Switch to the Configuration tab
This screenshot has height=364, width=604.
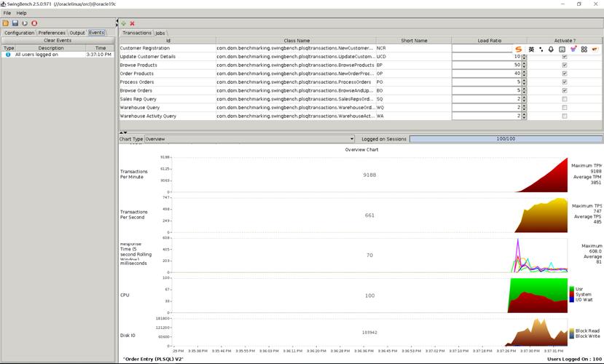click(19, 33)
